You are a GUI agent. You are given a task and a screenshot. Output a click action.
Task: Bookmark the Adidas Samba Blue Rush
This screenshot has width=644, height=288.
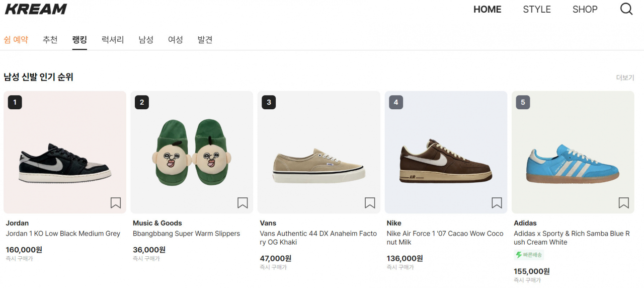[624, 203]
